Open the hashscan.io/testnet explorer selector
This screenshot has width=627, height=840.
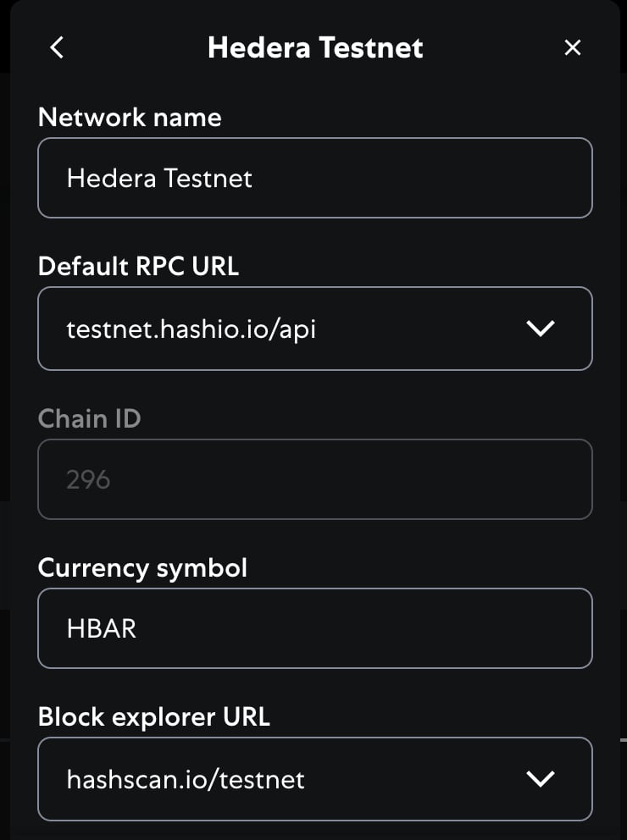pos(315,779)
